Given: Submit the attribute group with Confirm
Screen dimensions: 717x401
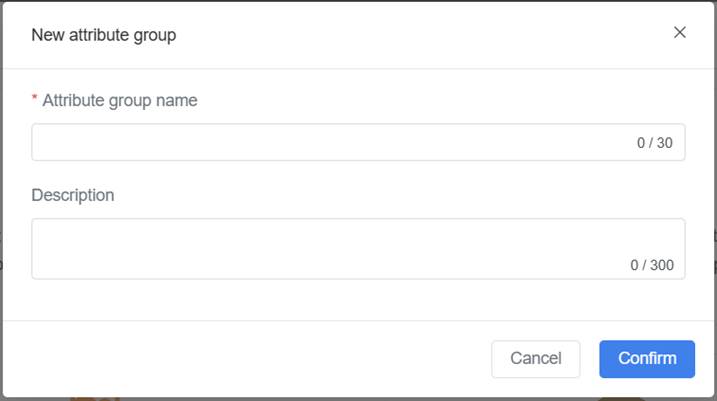Looking at the screenshot, I should point(647,359).
